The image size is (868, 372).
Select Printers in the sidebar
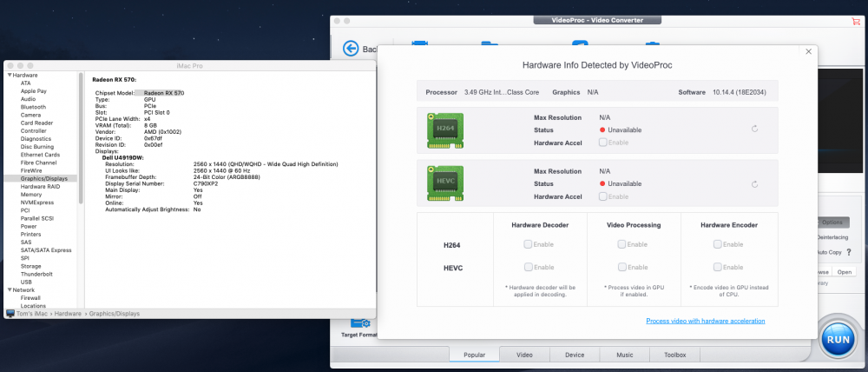tap(31, 235)
